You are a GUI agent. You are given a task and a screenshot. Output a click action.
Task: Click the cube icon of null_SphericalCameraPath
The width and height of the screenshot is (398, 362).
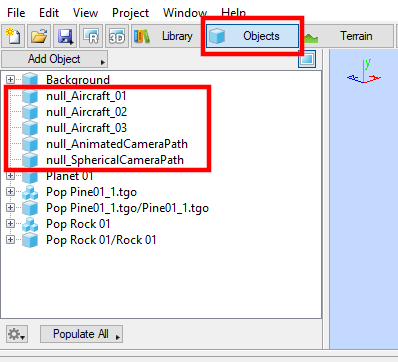[x=30, y=160]
